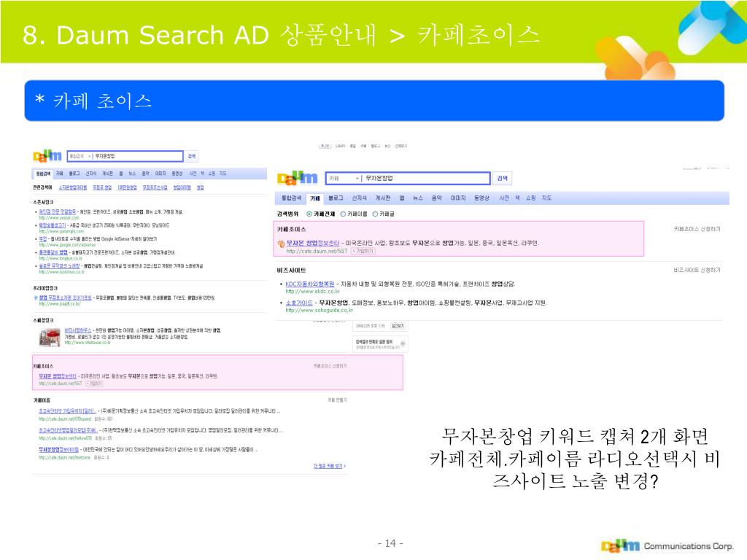Open the 통합검색 search-type dropdown in left screenshot
This screenshot has height=560, width=747.
(80, 156)
